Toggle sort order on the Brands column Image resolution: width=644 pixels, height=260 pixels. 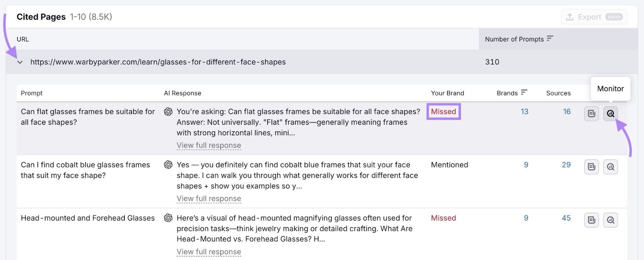click(x=524, y=93)
